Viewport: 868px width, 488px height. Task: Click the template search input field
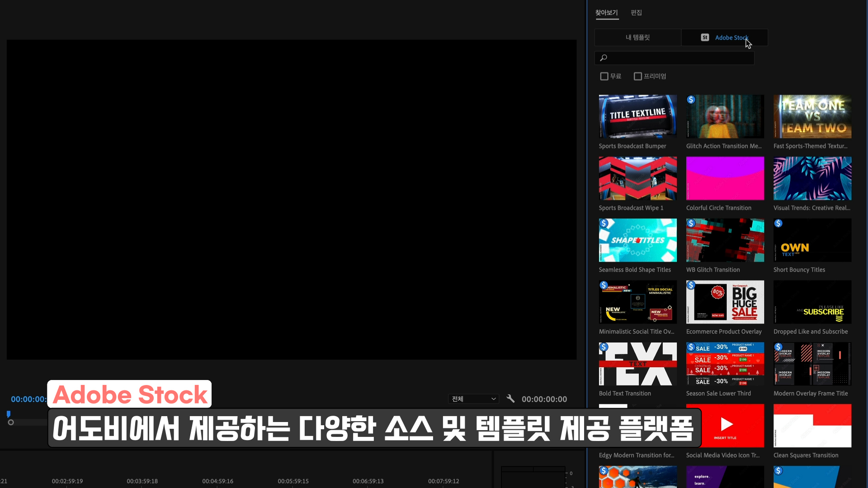tap(678, 58)
